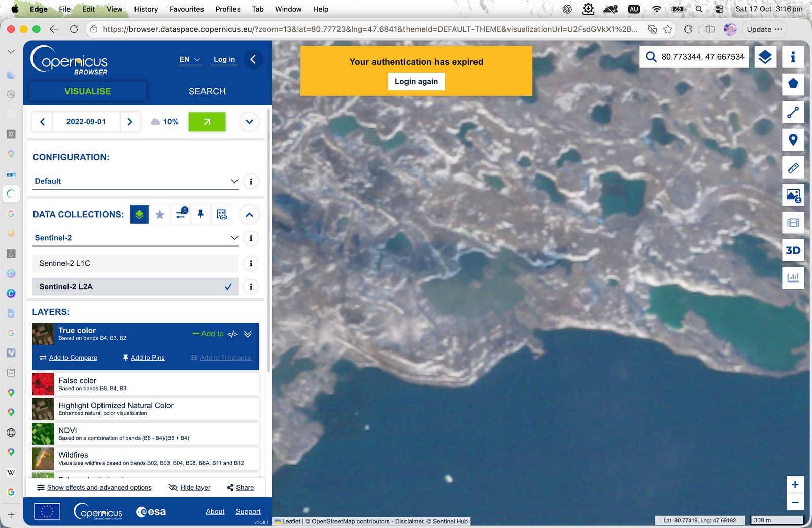Viewport: 812px width, 528px height.
Task: Select the VISUALISE tab
Action: pos(88,91)
